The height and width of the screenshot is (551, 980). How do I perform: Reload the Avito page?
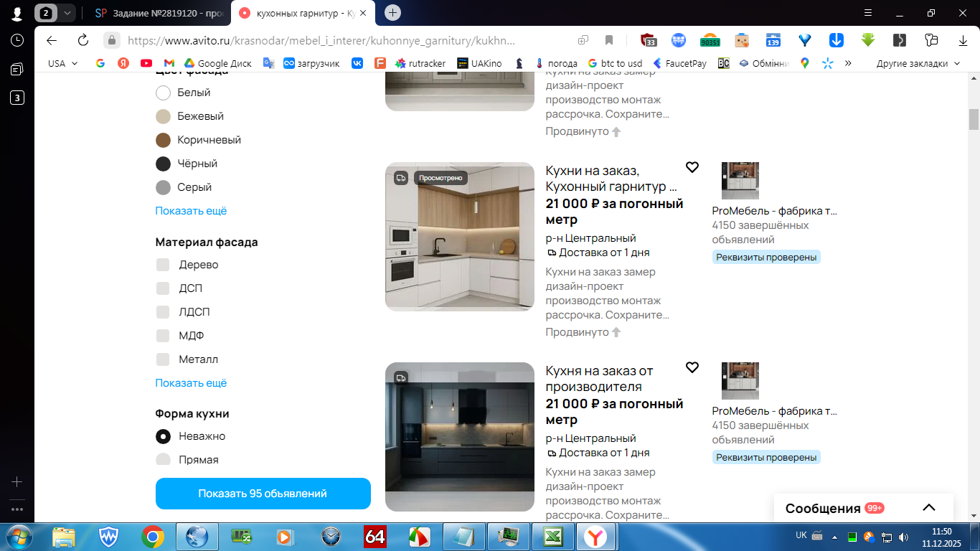click(83, 40)
